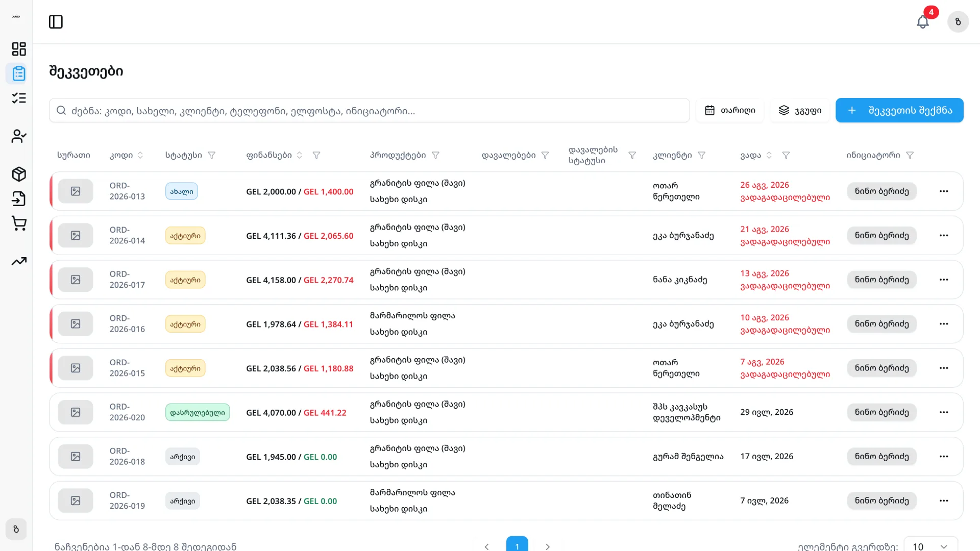Go to the next page arrow
This screenshot has height=551, width=980.
tap(548, 546)
